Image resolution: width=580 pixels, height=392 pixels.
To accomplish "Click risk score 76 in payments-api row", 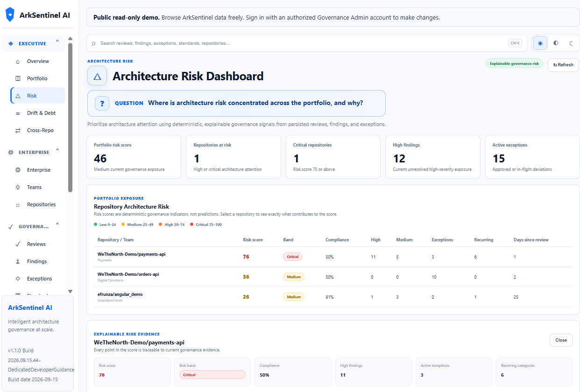I will click(246, 257).
